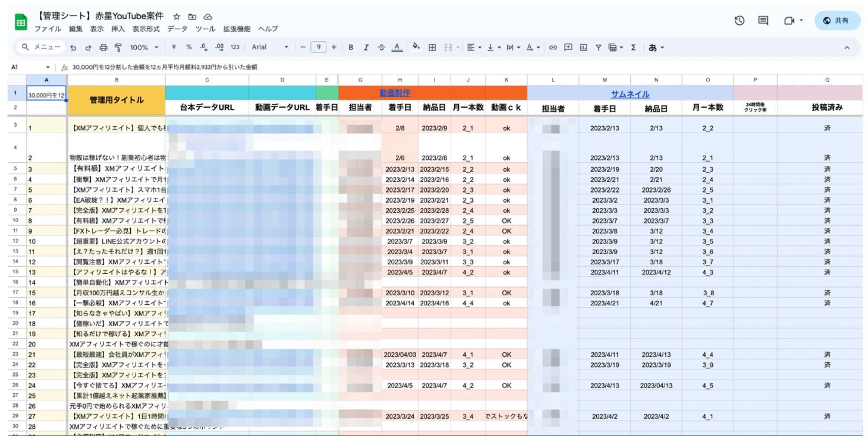Move the document with the folder icon
This screenshot has height=440, width=868.
pos(192,17)
